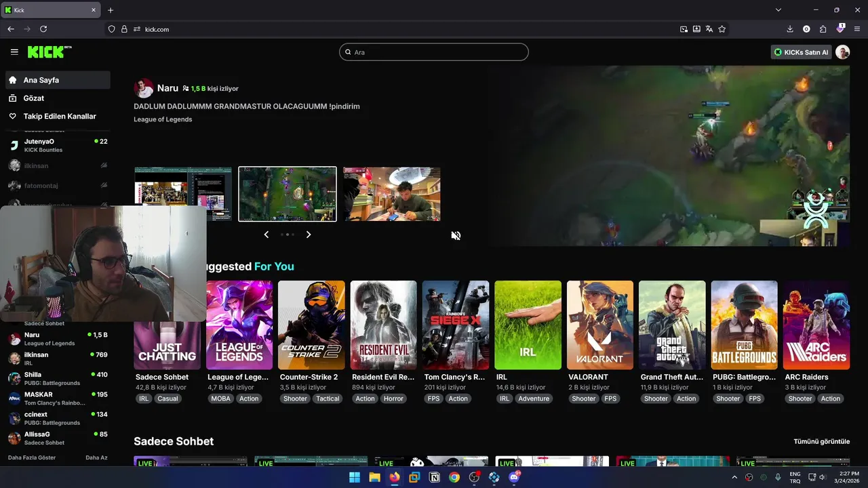
Task: Click the KICK logo
Action: click(x=50, y=52)
